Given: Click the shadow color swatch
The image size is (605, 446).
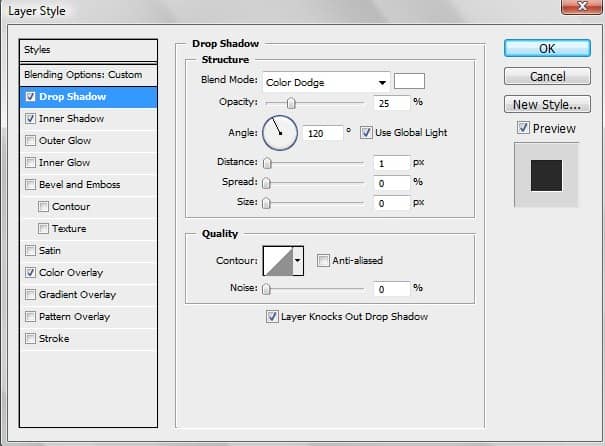Looking at the screenshot, I should (409, 81).
